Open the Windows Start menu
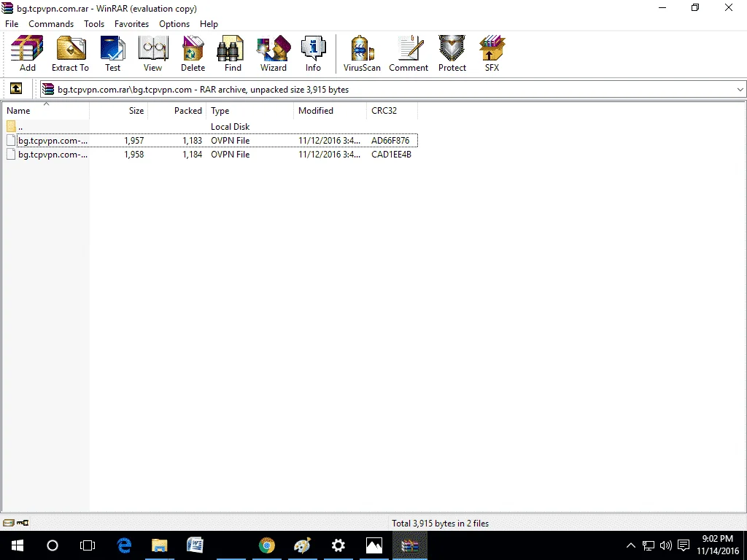This screenshot has height=560, width=747. click(18, 545)
